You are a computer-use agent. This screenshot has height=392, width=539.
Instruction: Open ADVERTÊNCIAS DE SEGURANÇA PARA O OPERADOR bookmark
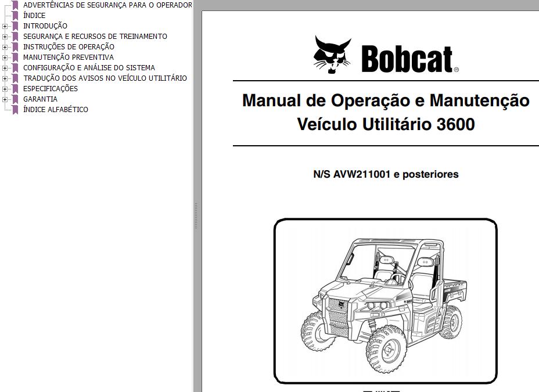click(107, 5)
